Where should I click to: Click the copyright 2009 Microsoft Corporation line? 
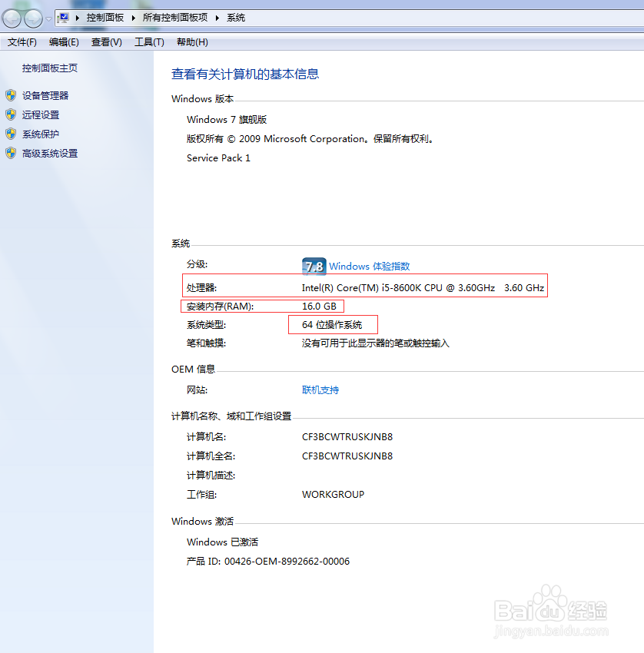coord(310,139)
